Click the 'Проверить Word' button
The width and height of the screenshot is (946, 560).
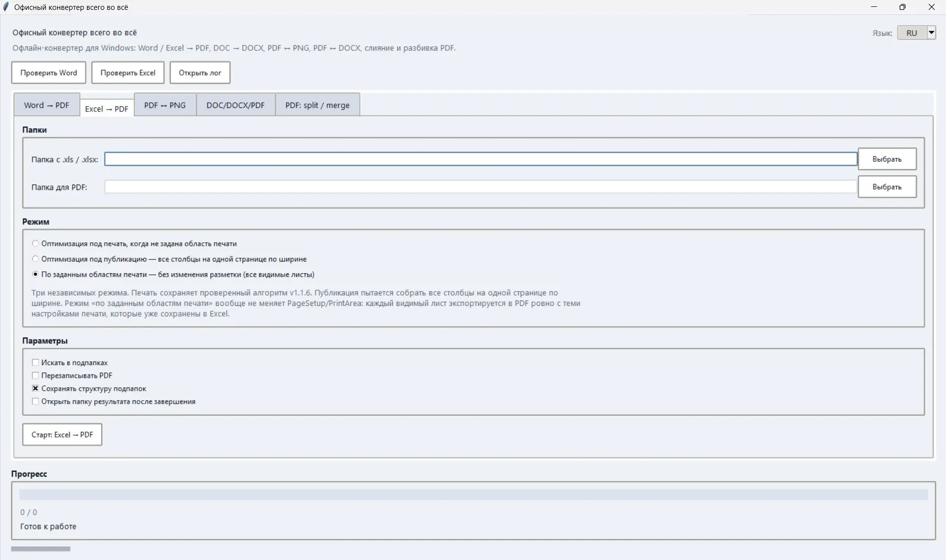coord(49,73)
